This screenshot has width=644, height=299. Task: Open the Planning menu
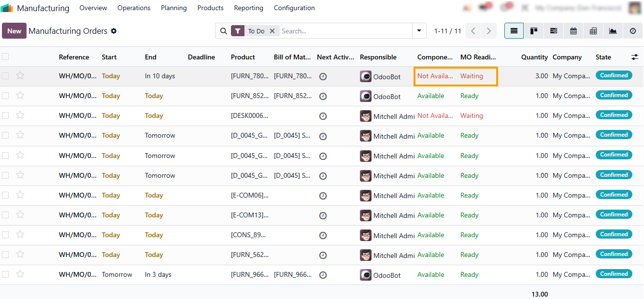coord(173,8)
